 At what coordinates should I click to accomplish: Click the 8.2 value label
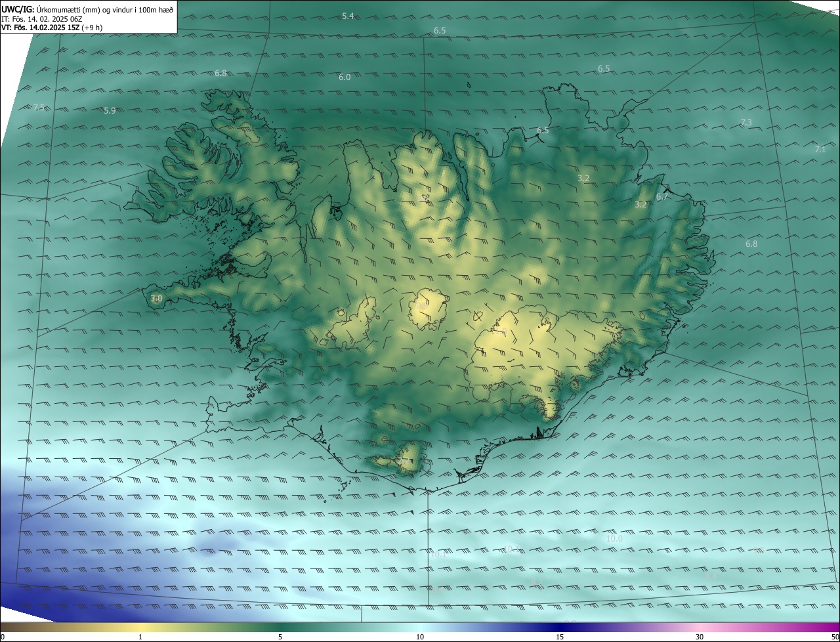coord(537,582)
